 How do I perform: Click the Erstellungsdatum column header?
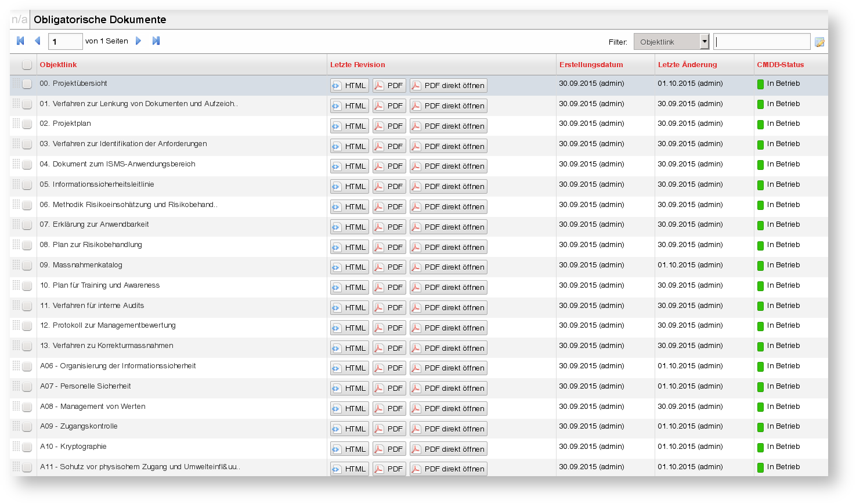(x=591, y=64)
